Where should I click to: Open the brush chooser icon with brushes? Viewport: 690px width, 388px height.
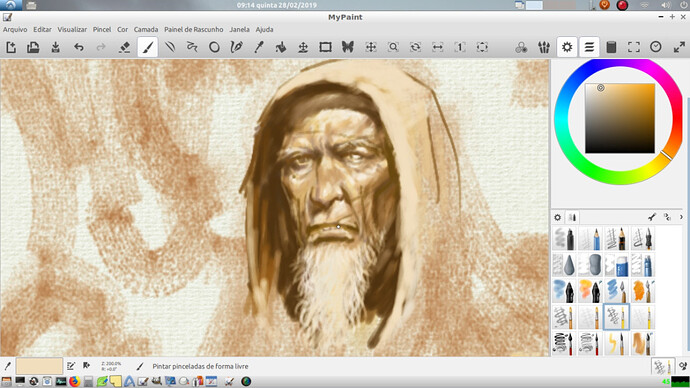pyautogui.click(x=544, y=47)
